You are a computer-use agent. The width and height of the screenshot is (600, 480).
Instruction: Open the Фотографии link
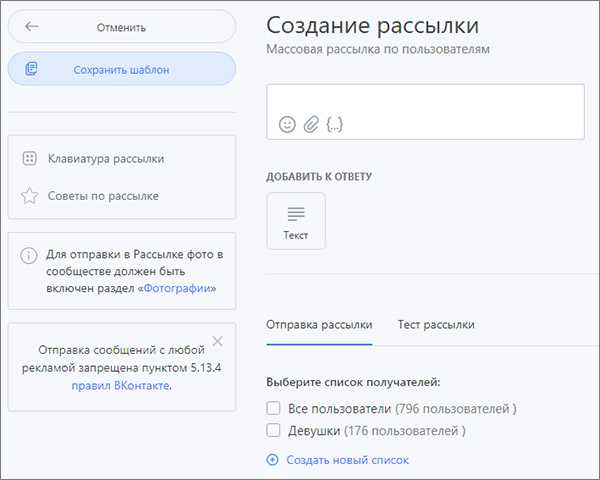click(x=177, y=288)
